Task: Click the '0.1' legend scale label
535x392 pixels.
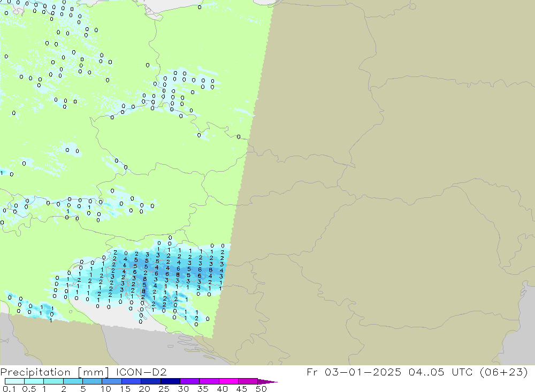Action: point(9,389)
